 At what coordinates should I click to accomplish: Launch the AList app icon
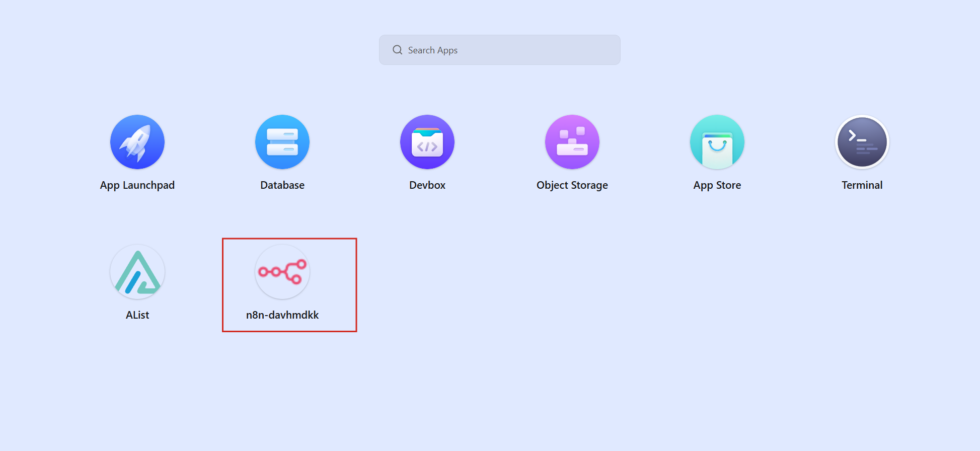(137, 272)
